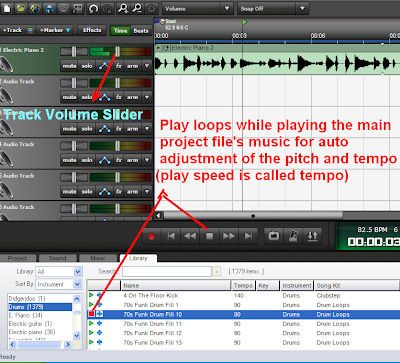Zoom in with the magnifier plus icon

pyautogui.click(x=123, y=8)
